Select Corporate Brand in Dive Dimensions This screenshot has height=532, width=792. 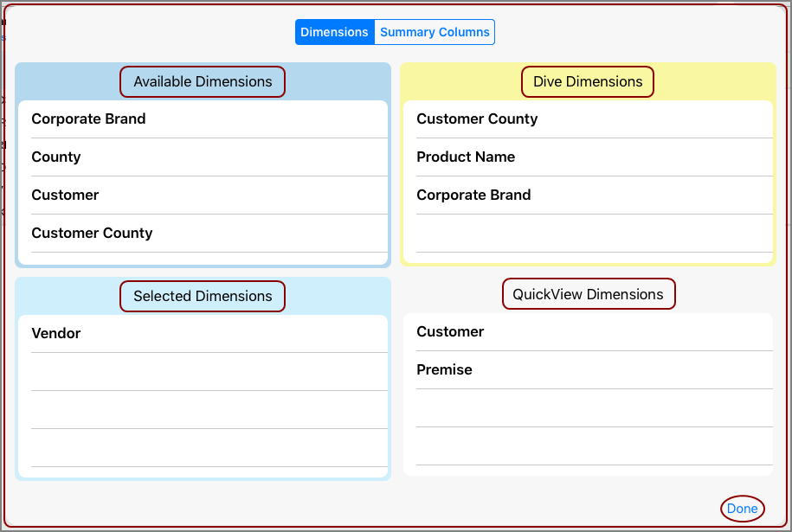[473, 195]
